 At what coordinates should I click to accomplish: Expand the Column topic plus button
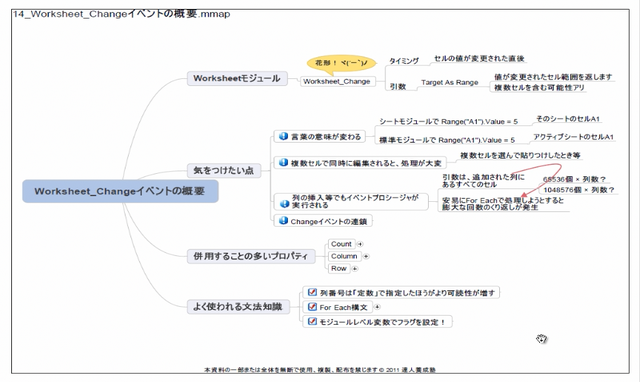pos(366,256)
